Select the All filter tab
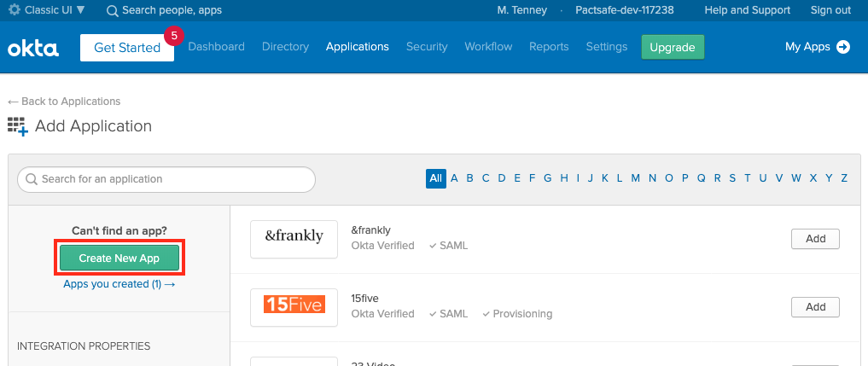 pos(435,178)
